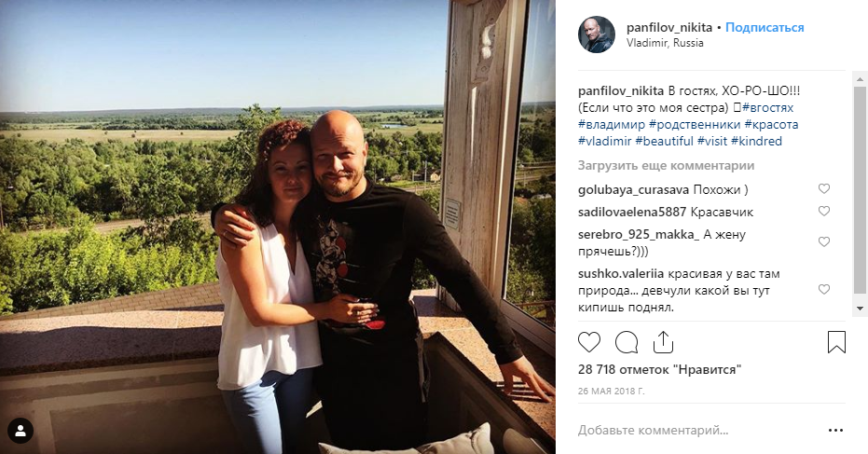View the 28 718 likes list
This screenshot has width=868, height=454.
[x=659, y=369]
